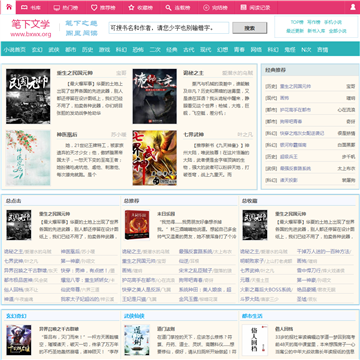Select the N次 category in teal menu
This screenshot has height=360, width=360.
point(306,50)
